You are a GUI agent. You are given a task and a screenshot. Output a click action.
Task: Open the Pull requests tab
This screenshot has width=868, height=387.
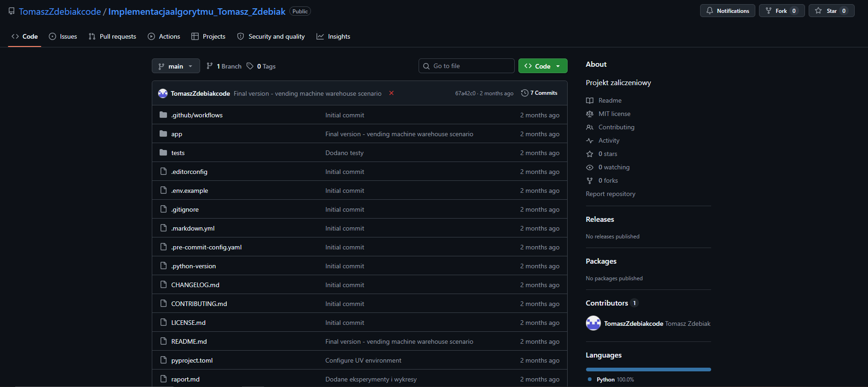tap(112, 36)
